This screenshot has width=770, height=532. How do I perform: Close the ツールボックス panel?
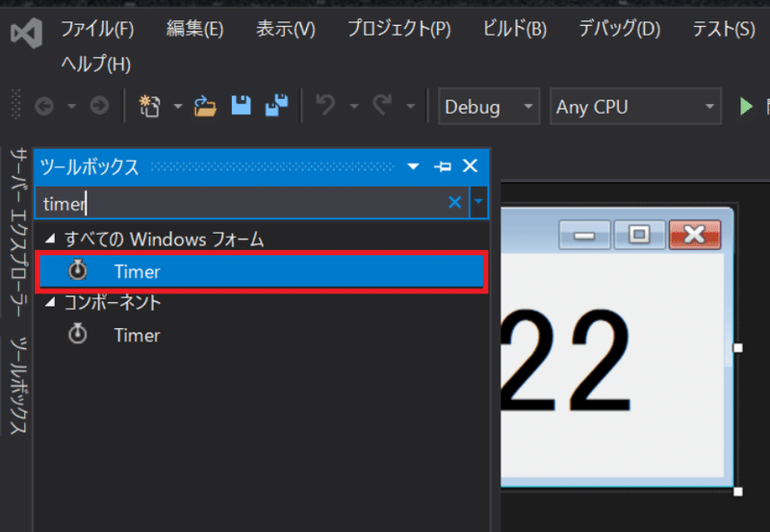click(x=471, y=165)
